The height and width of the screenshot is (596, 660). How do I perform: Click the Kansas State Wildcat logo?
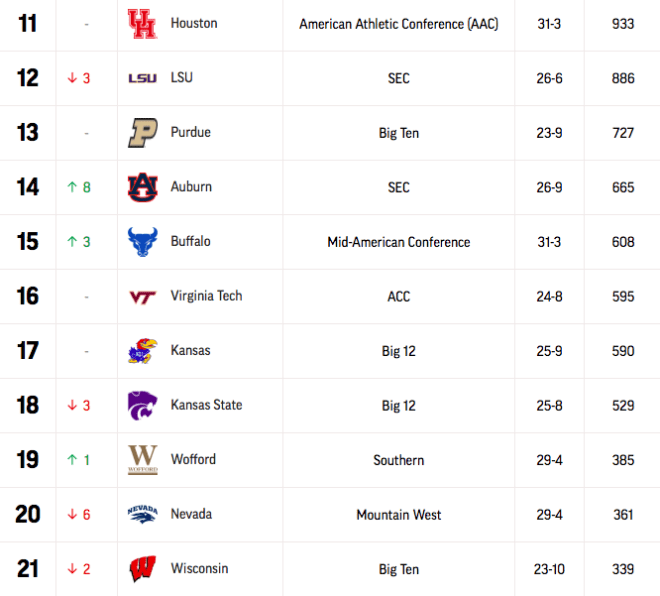pos(143,405)
